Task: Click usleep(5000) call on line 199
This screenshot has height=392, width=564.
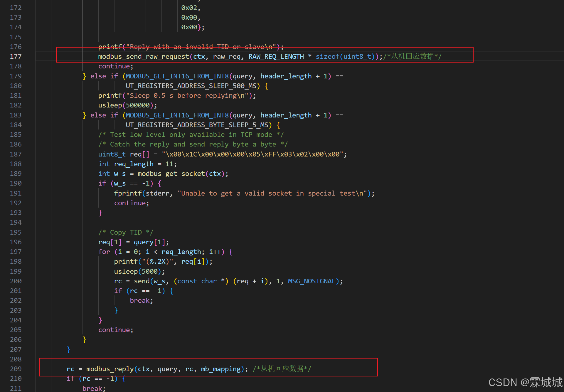Action: 139,271
